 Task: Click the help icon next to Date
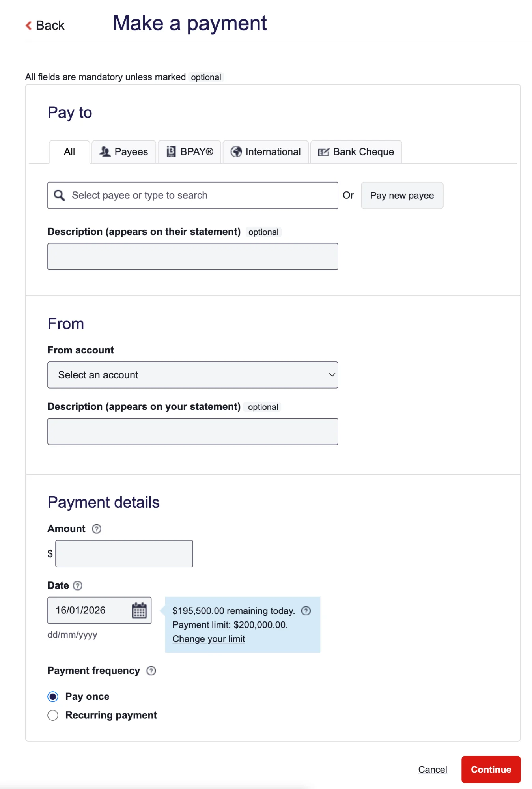coord(78,585)
